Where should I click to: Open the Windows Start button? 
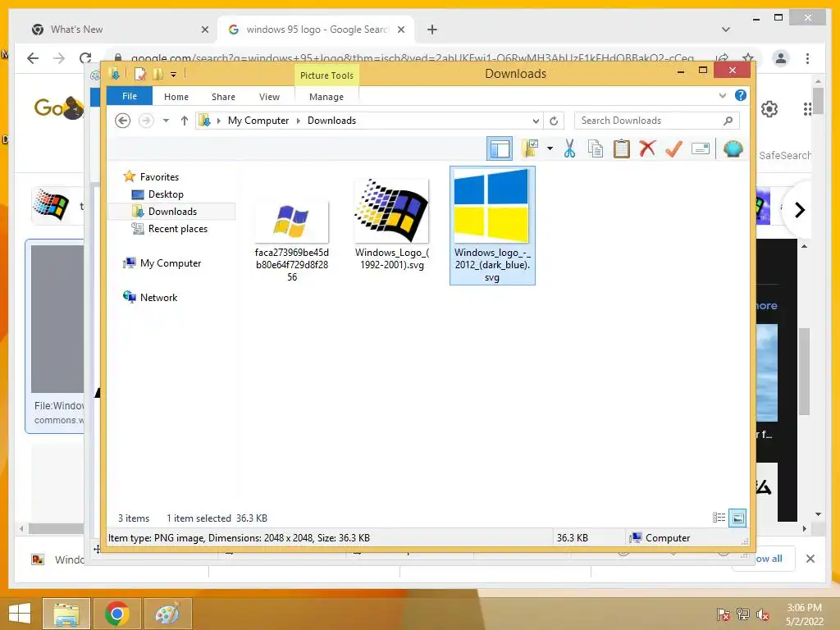click(20, 614)
